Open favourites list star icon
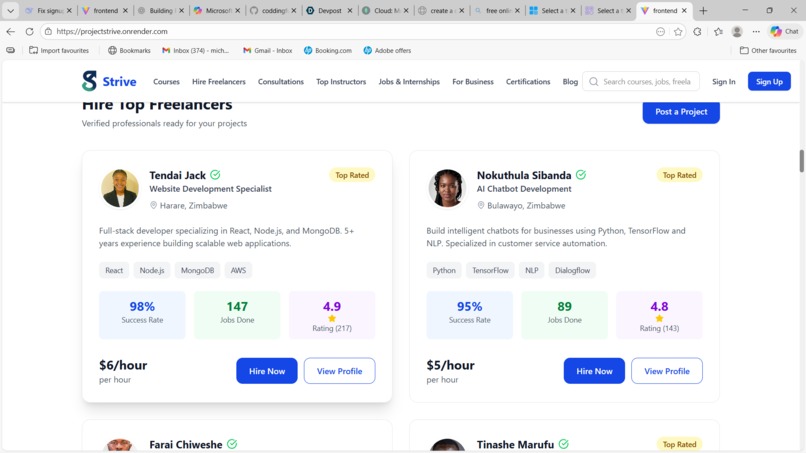The width and height of the screenshot is (806, 453). [718, 31]
